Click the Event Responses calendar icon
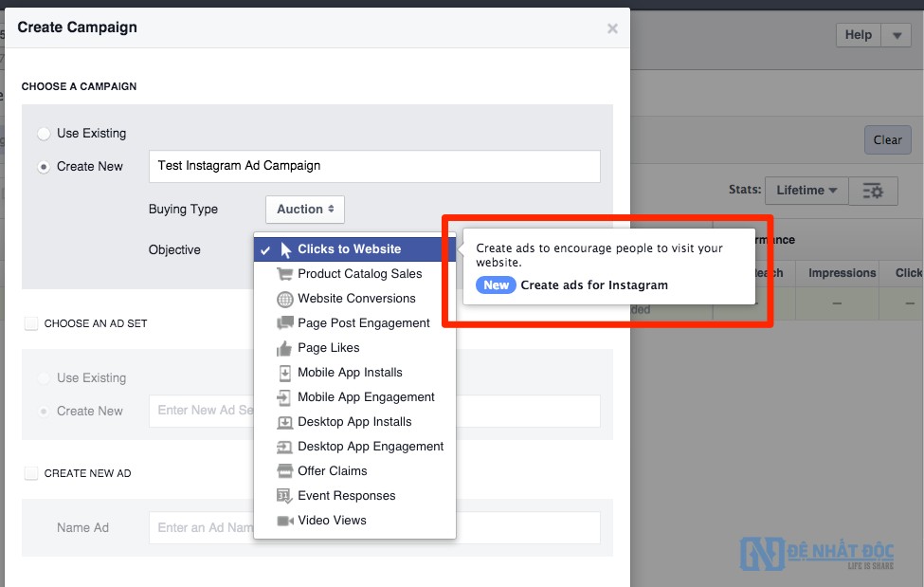This screenshot has width=924, height=587. click(284, 496)
